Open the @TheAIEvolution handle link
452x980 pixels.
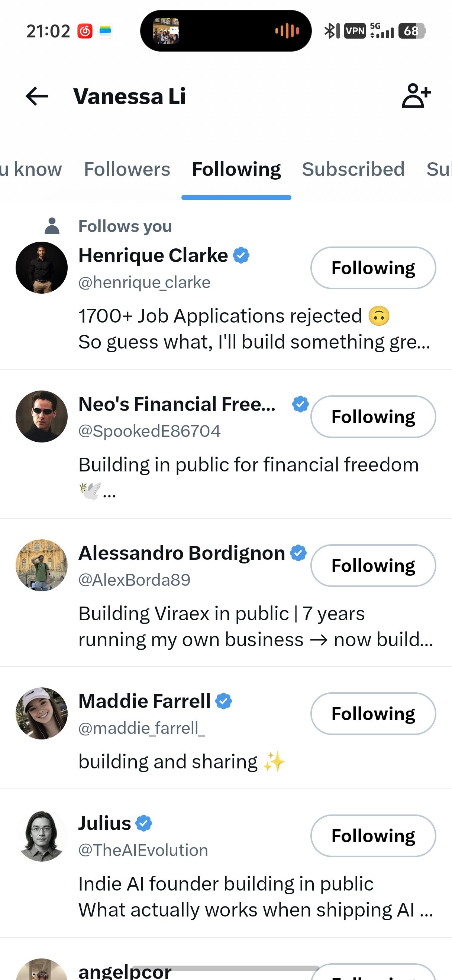(143, 850)
